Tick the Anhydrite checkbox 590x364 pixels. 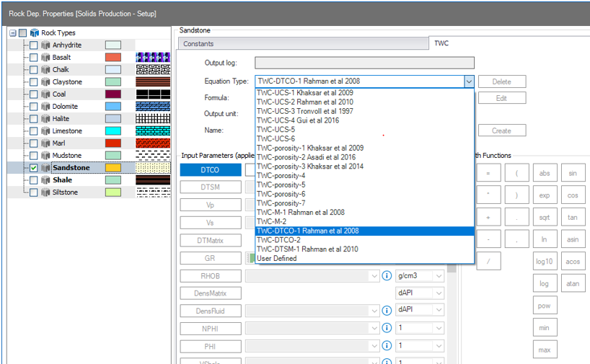(x=33, y=45)
